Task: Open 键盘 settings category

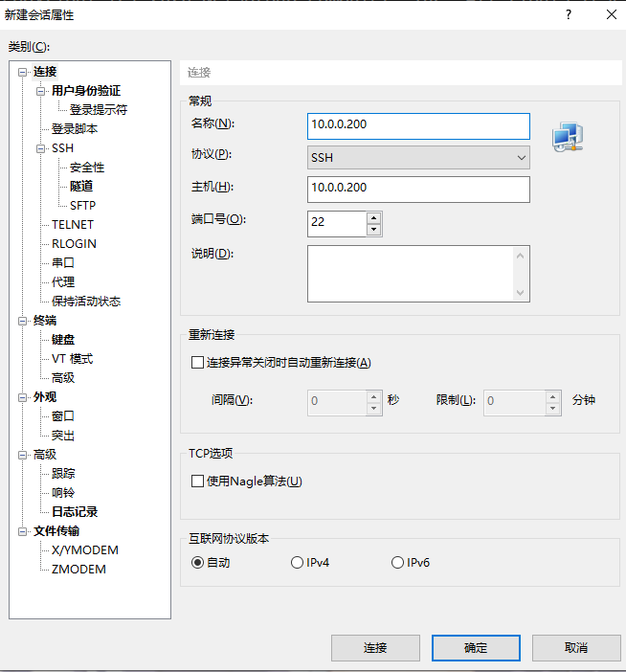Action: click(x=63, y=340)
